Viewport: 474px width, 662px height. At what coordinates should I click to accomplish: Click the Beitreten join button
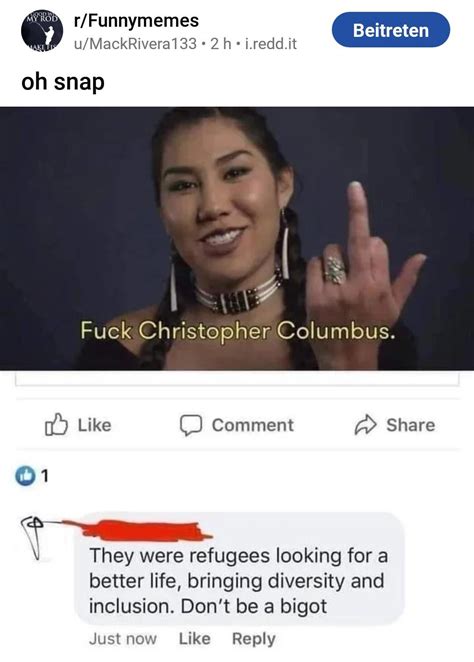tap(391, 30)
